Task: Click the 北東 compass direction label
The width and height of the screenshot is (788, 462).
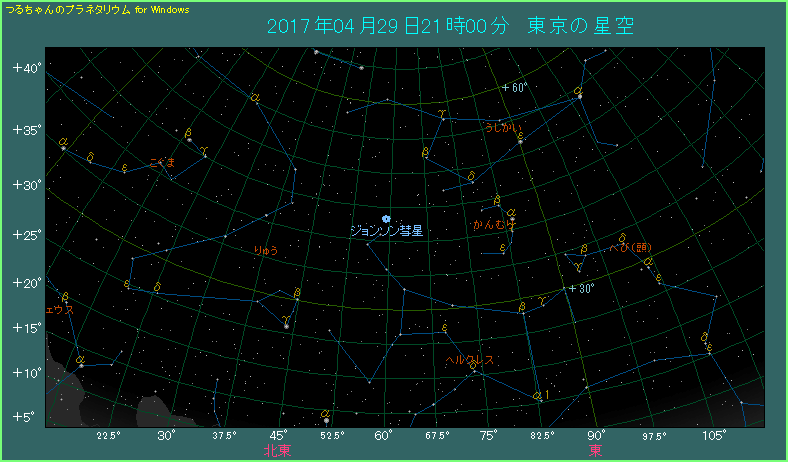Action: [277, 451]
